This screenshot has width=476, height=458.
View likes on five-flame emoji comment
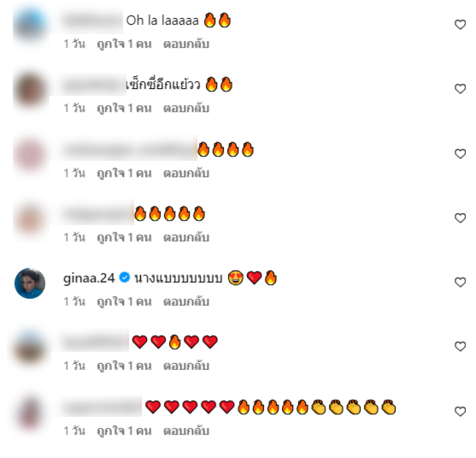[x=124, y=238]
